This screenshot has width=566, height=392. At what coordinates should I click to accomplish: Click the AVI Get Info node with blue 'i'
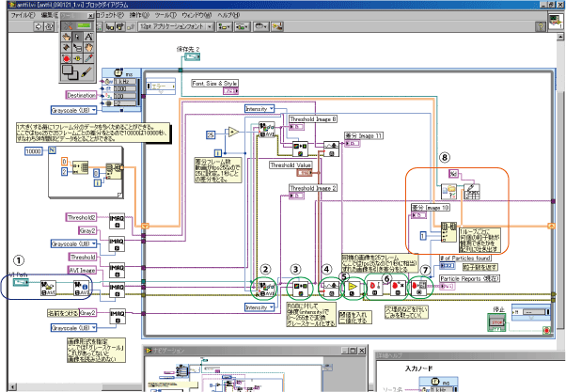click(x=81, y=288)
